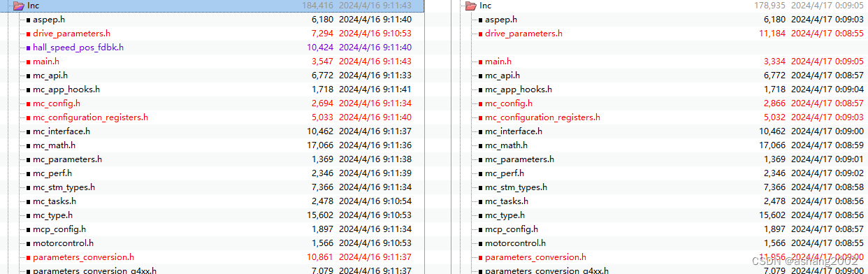Select the Inc folder icon in right pane
Viewport: 868px width, 274px height.
472,6
